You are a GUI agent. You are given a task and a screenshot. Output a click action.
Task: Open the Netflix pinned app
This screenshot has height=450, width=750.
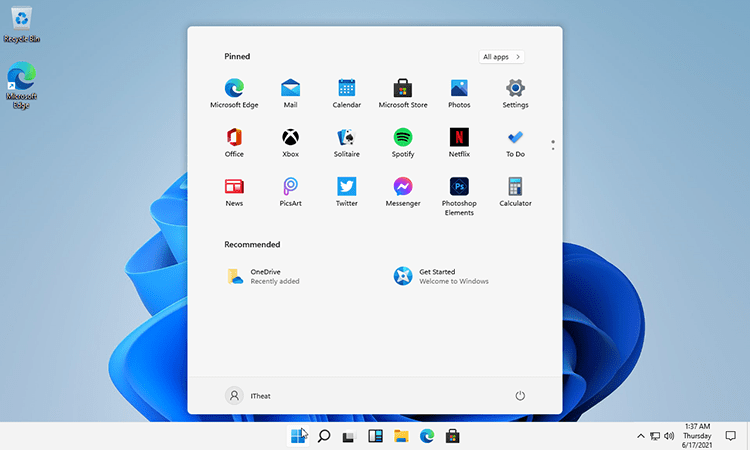pyautogui.click(x=459, y=137)
